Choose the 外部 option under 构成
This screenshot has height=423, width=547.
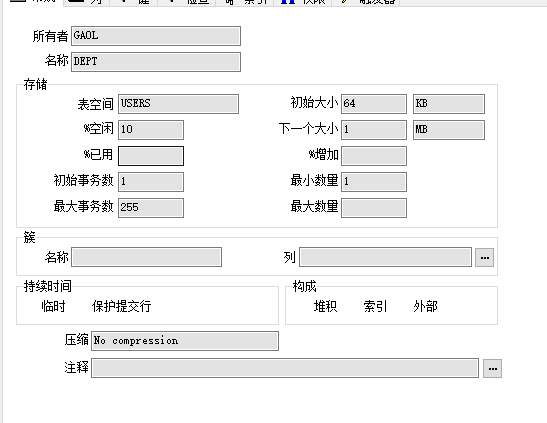(x=425, y=306)
